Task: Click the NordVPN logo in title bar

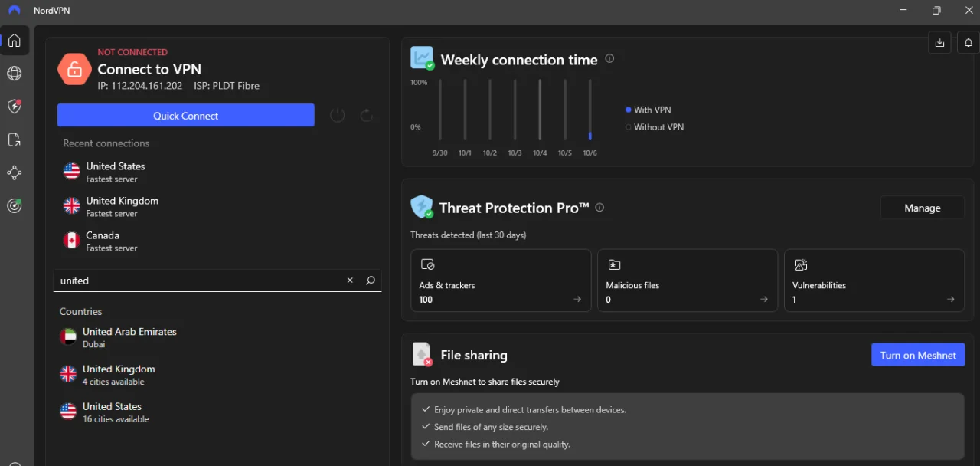Action: pyautogui.click(x=14, y=11)
